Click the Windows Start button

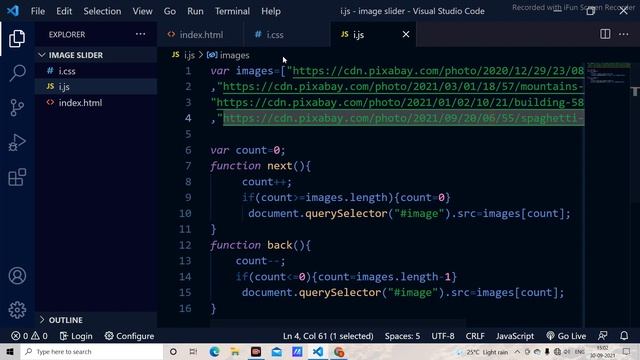10,352
